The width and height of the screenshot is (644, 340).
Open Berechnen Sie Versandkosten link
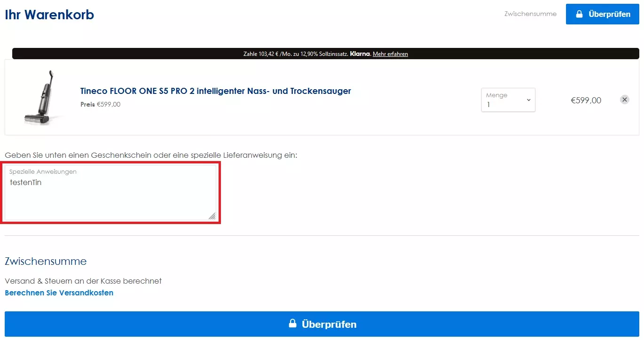coord(59,293)
